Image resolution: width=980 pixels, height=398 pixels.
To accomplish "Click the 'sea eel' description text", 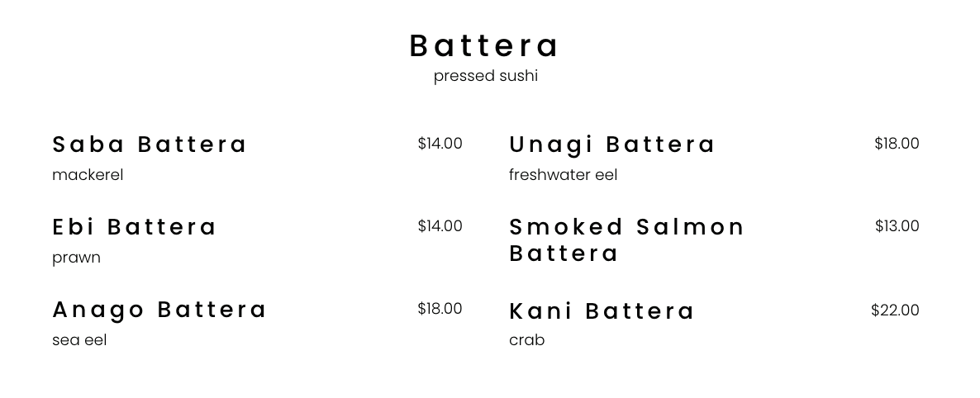I will (79, 340).
